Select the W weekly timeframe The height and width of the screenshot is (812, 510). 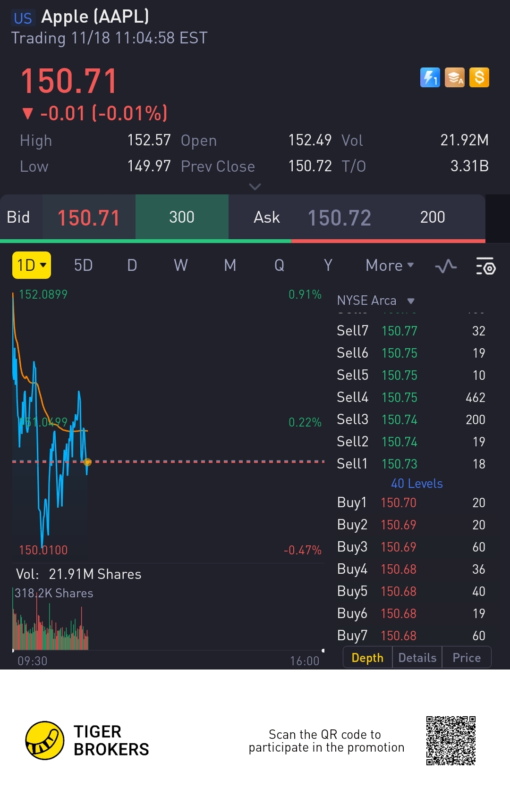pos(181,266)
